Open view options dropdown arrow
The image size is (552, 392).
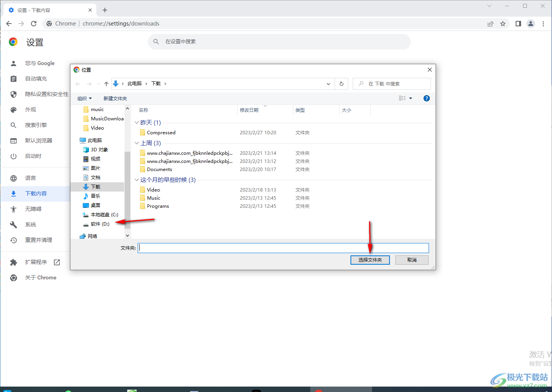[x=411, y=98]
